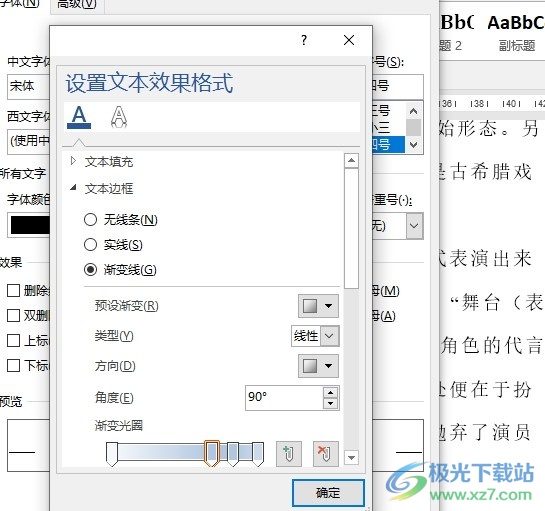Open the 着重号 dropdown in Font dialog

click(x=415, y=226)
